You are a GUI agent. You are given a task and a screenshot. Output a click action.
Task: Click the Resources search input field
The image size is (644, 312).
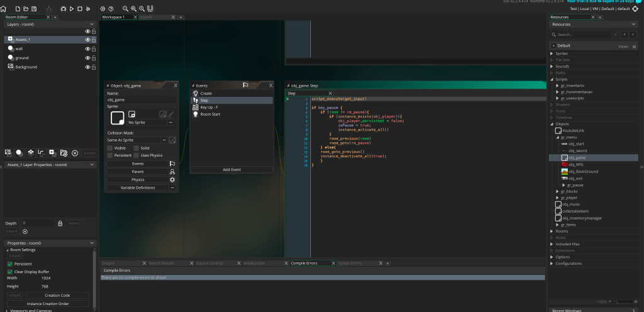coord(579,35)
